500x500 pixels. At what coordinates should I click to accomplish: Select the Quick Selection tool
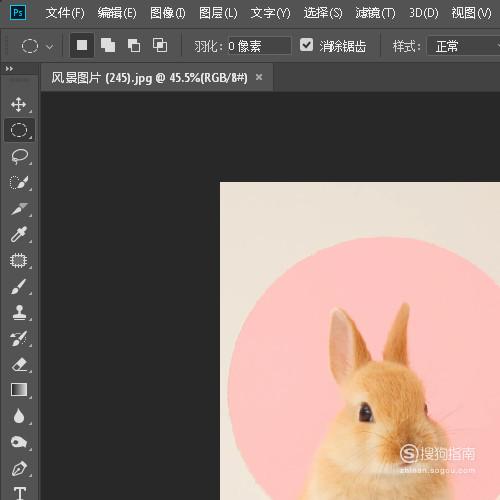click(x=19, y=183)
